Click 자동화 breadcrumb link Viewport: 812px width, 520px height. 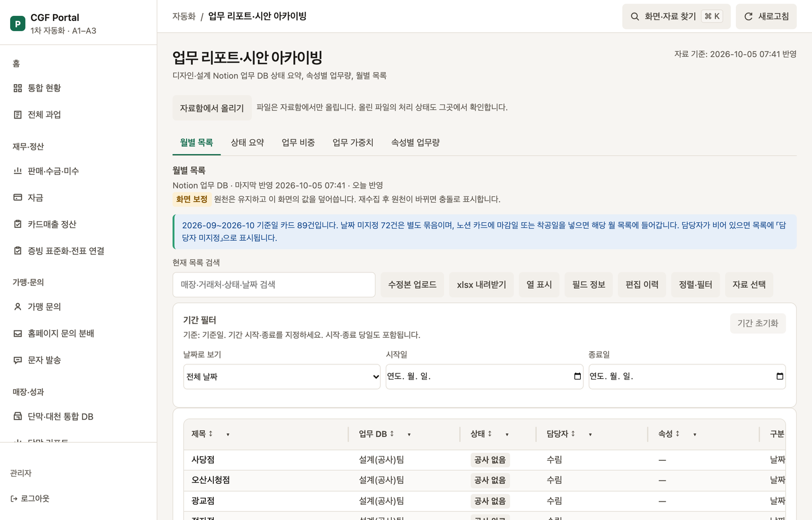184,16
